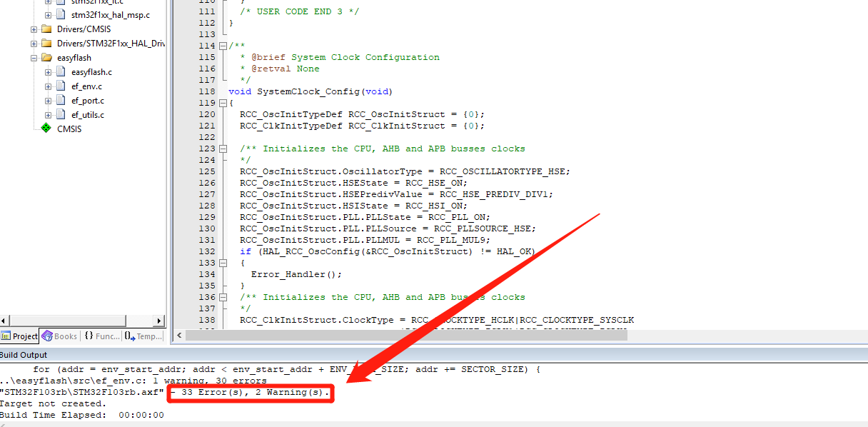Click the stm32f1xx_hal_msp.c file icon

tap(59, 14)
